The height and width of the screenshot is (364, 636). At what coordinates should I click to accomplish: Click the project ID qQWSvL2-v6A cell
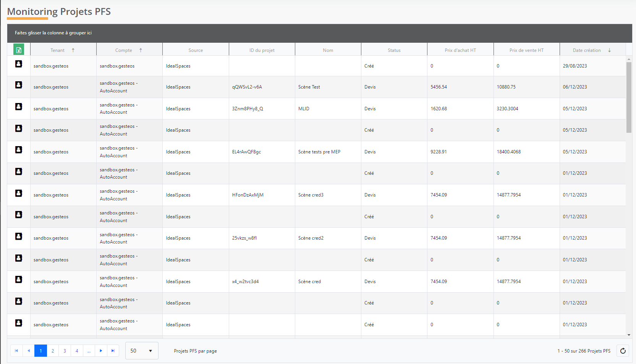point(247,87)
